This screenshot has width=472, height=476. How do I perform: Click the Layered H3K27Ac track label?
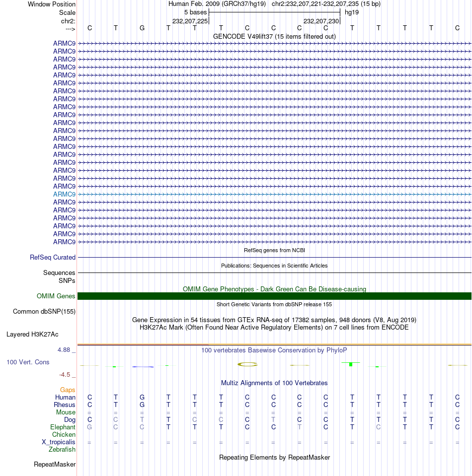[x=32, y=335]
